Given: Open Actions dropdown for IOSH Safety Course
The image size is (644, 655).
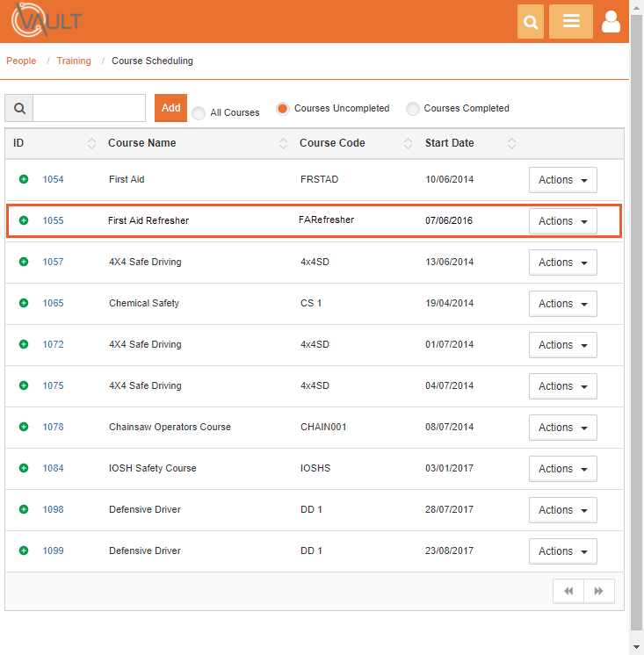Looking at the screenshot, I should 562,469.
